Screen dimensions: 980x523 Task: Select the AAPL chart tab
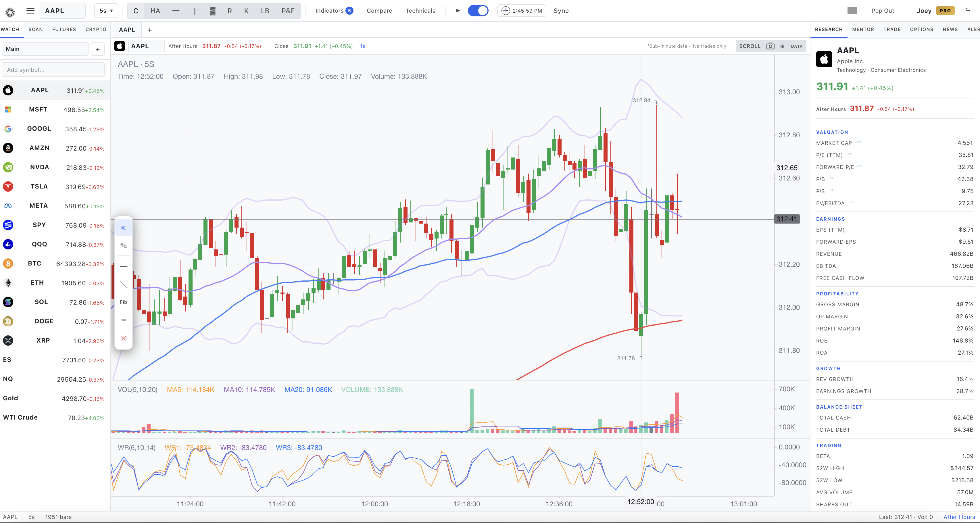pos(127,30)
